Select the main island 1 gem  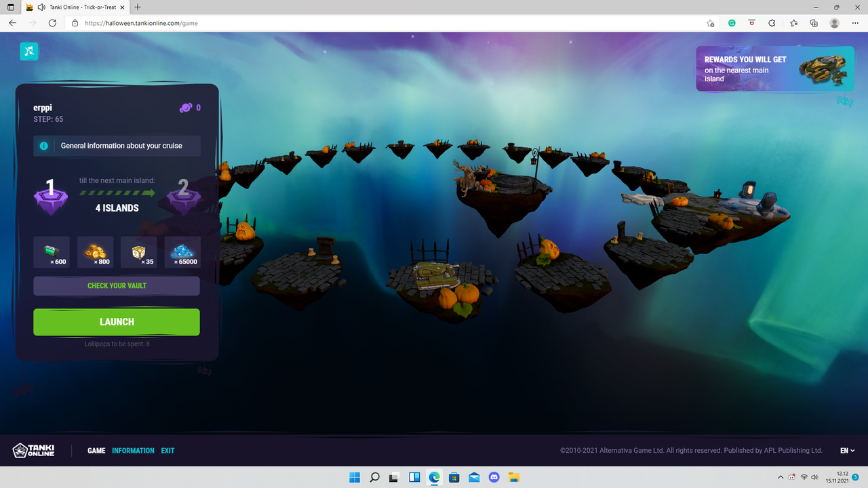pos(51,196)
